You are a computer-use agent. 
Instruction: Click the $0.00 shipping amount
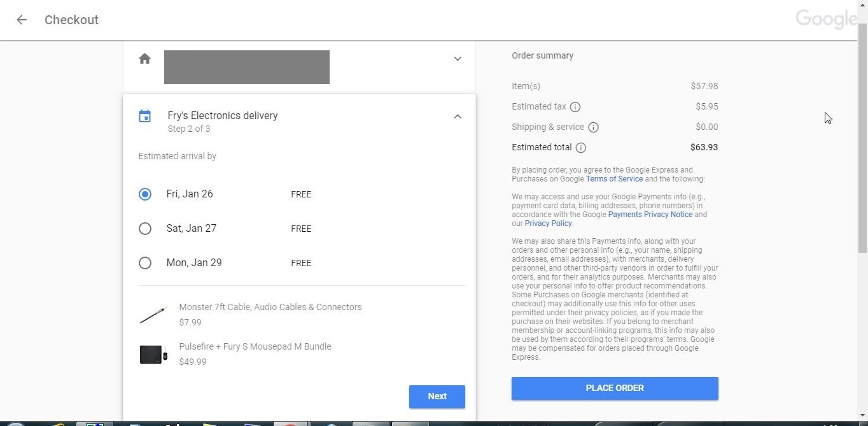coord(706,127)
